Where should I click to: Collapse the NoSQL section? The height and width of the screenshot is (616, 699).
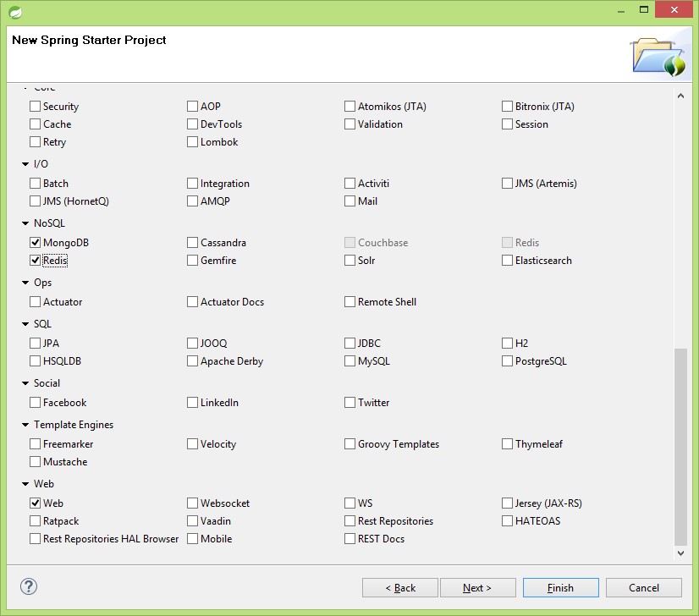pyautogui.click(x=25, y=223)
